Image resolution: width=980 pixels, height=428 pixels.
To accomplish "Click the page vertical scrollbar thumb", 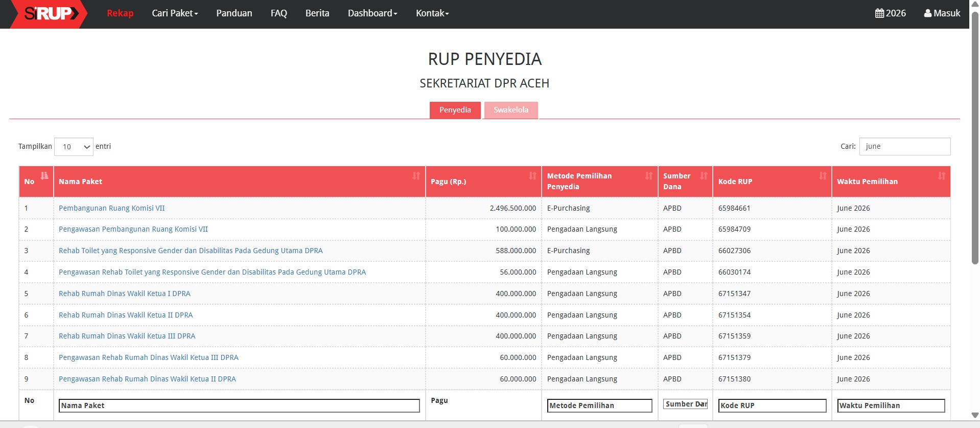I will click(975, 137).
